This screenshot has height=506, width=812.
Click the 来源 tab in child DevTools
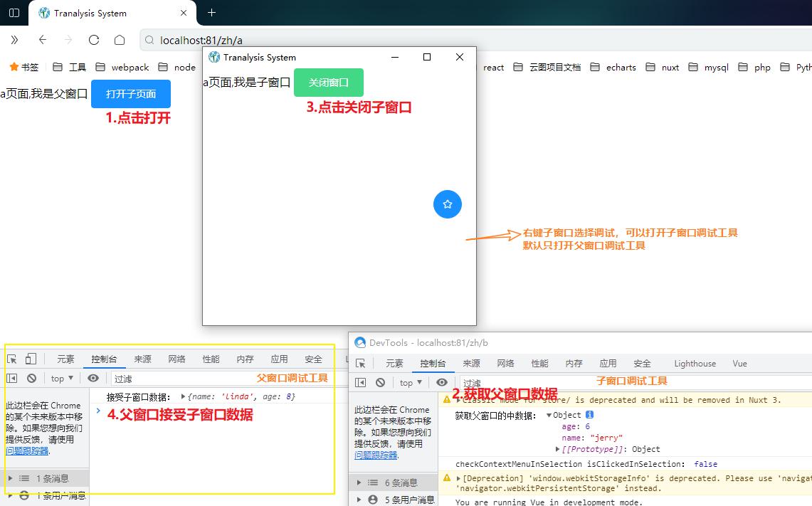pyautogui.click(x=471, y=363)
